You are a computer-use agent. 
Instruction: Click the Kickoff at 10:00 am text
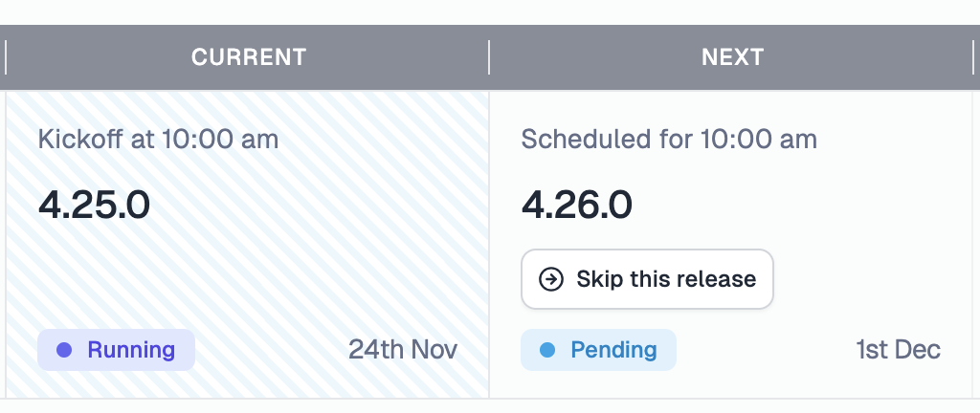point(158,140)
